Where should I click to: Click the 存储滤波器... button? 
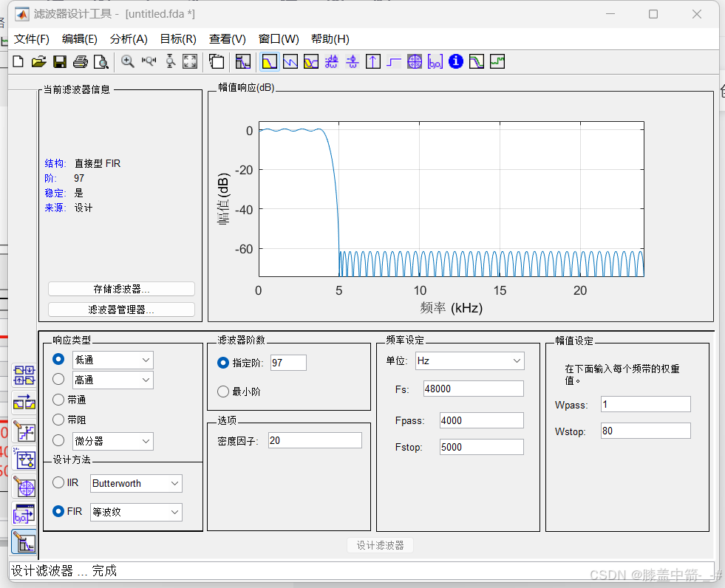[121, 289]
